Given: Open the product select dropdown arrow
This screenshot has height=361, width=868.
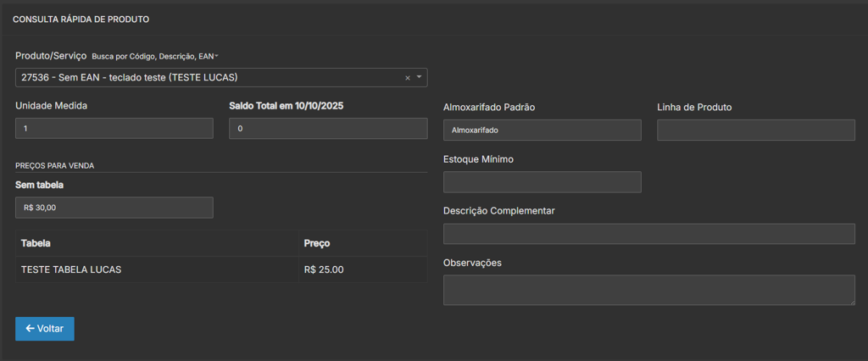Looking at the screenshot, I should (419, 77).
